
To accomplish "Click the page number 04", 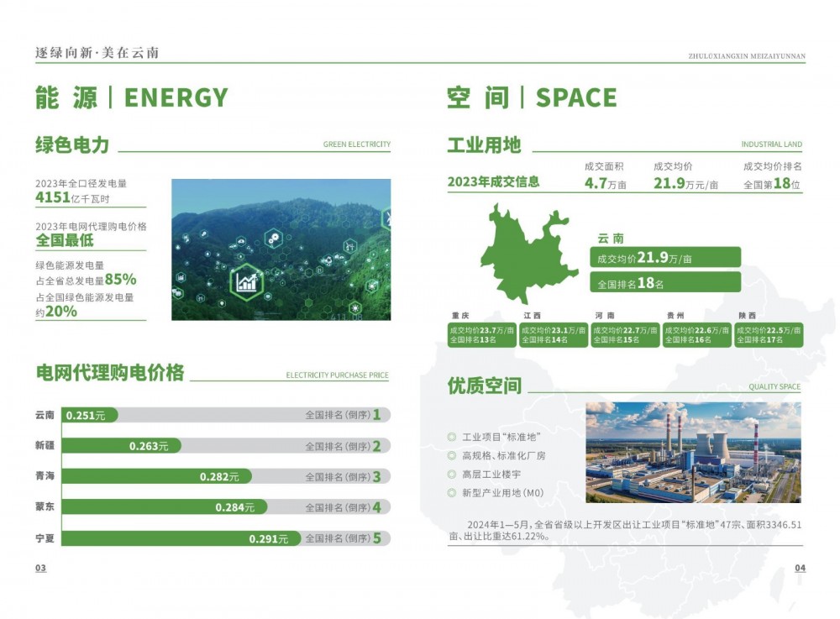I will click(800, 568).
